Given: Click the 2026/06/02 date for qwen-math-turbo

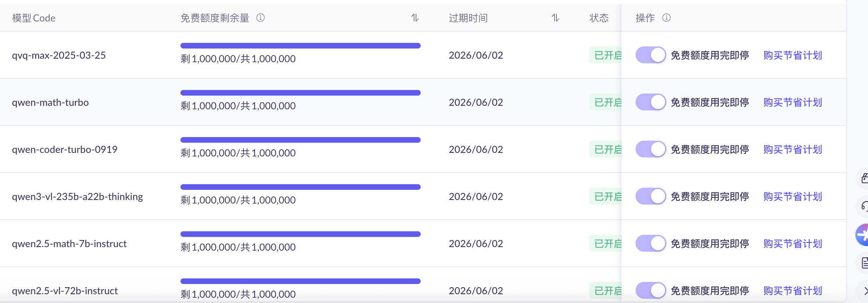Looking at the screenshot, I should 476,102.
